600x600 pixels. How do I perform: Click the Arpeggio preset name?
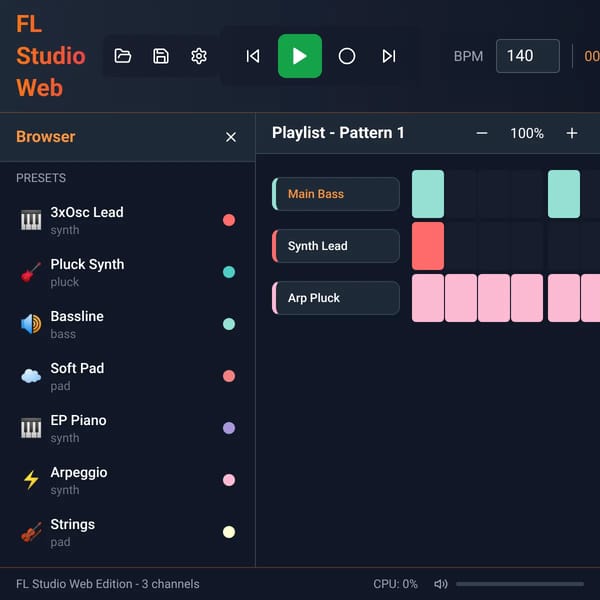click(x=79, y=473)
